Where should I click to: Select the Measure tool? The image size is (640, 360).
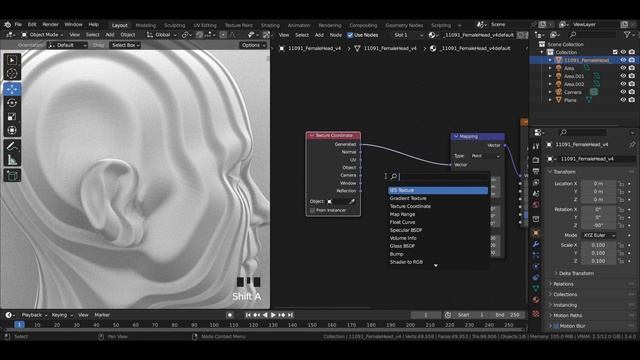point(12,160)
